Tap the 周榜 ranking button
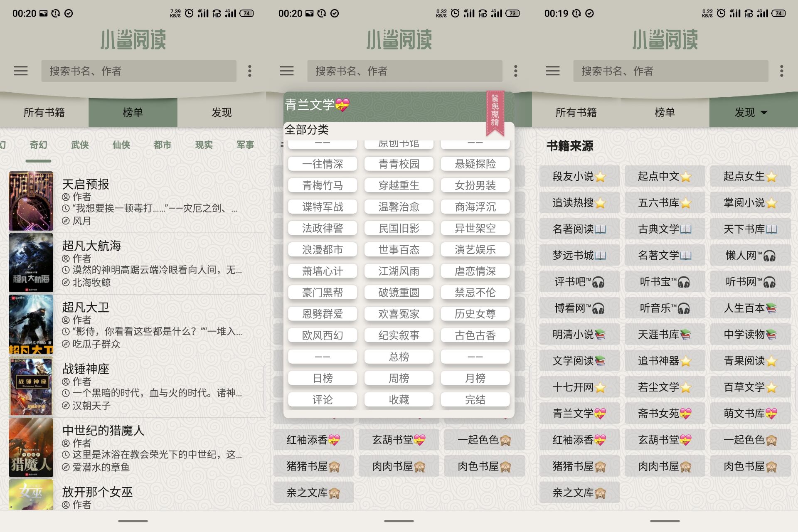The height and width of the screenshot is (532, 798). (x=399, y=378)
